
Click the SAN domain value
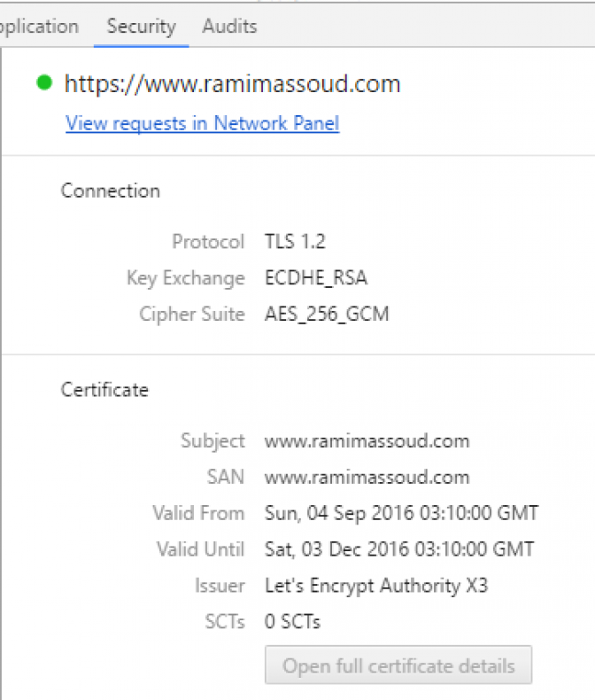pos(367,478)
